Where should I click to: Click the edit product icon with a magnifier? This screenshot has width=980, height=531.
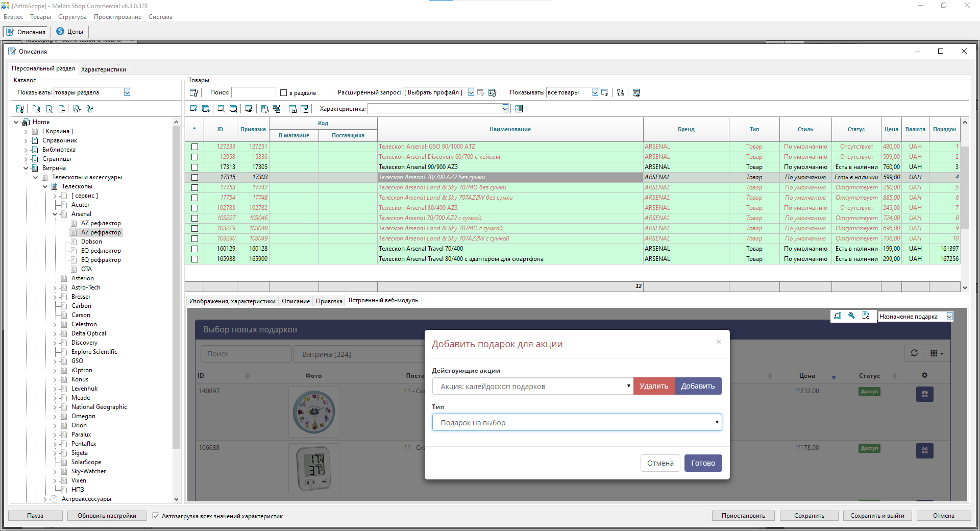[x=222, y=109]
